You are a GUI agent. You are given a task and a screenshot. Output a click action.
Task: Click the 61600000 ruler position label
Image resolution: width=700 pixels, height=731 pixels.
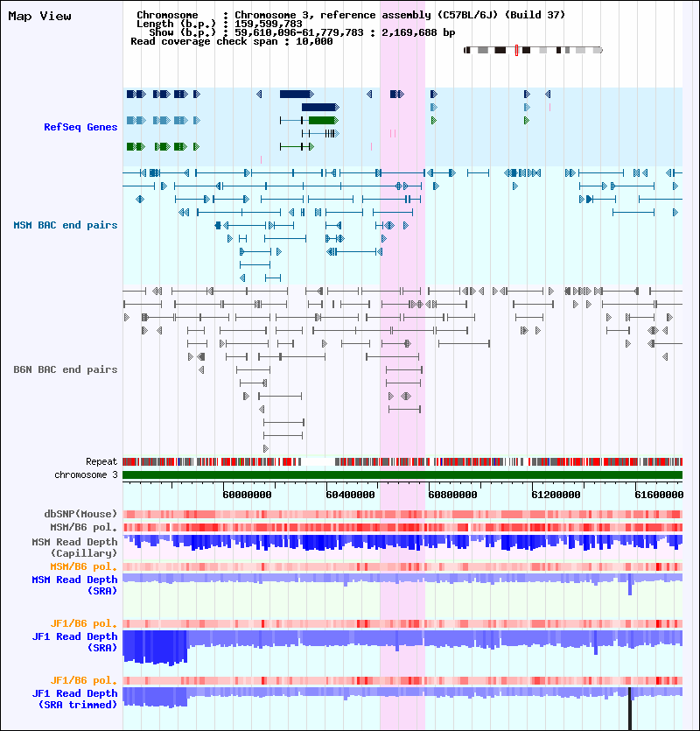659,495
